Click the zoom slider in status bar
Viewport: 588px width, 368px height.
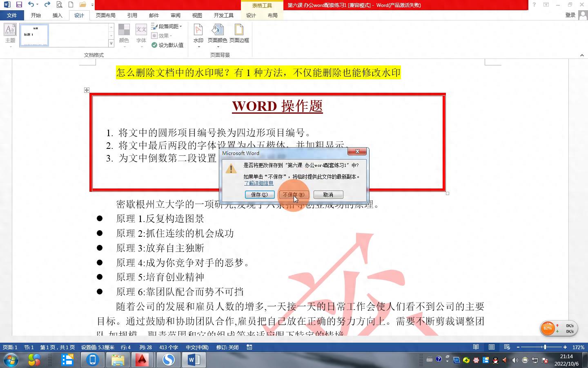pos(545,347)
